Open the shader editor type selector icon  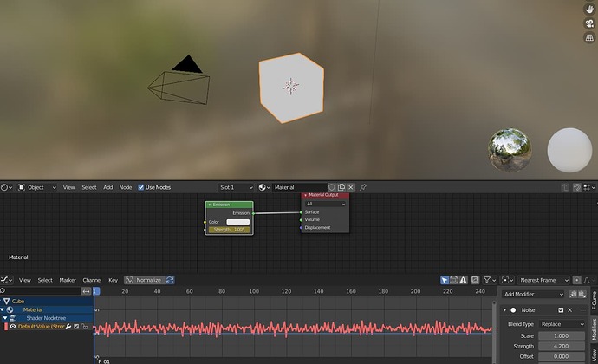click(x=6, y=187)
